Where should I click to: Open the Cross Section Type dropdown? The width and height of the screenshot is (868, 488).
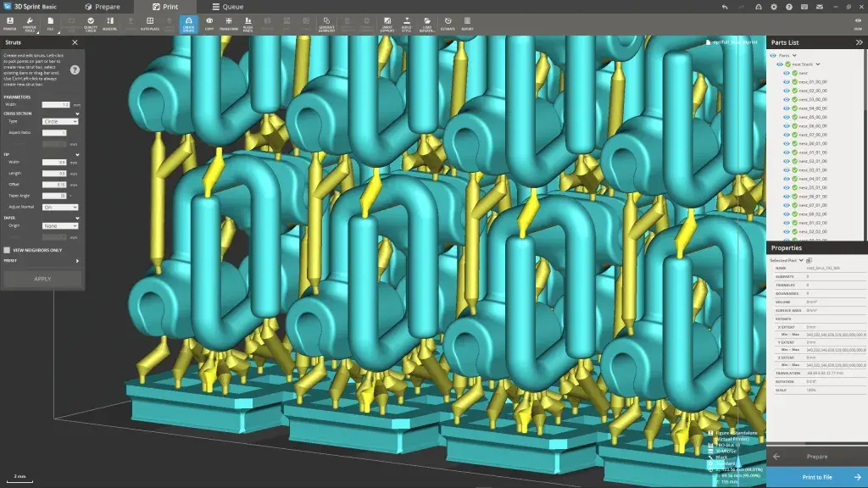(x=60, y=121)
